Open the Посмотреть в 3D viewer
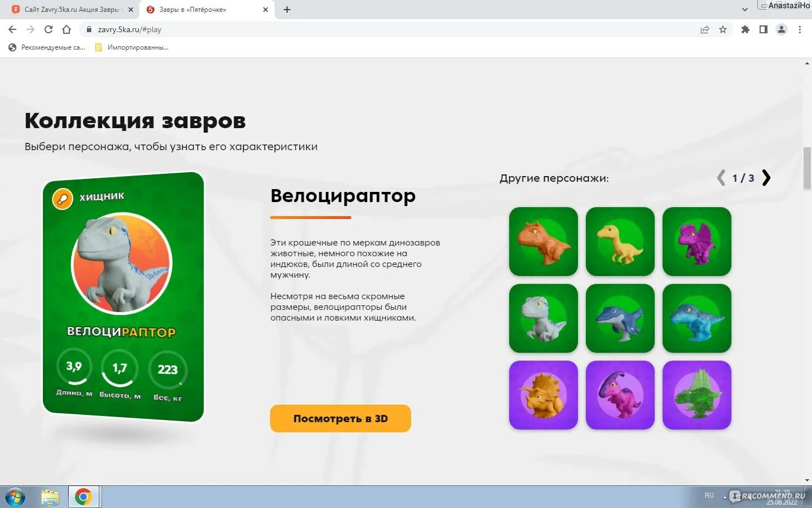812x508 pixels. [341, 418]
